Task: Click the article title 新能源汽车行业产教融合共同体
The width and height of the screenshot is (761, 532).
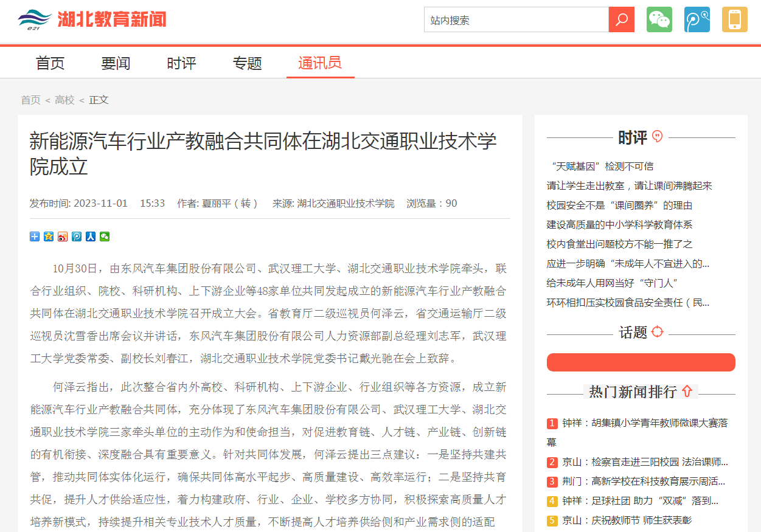Action: [x=263, y=153]
